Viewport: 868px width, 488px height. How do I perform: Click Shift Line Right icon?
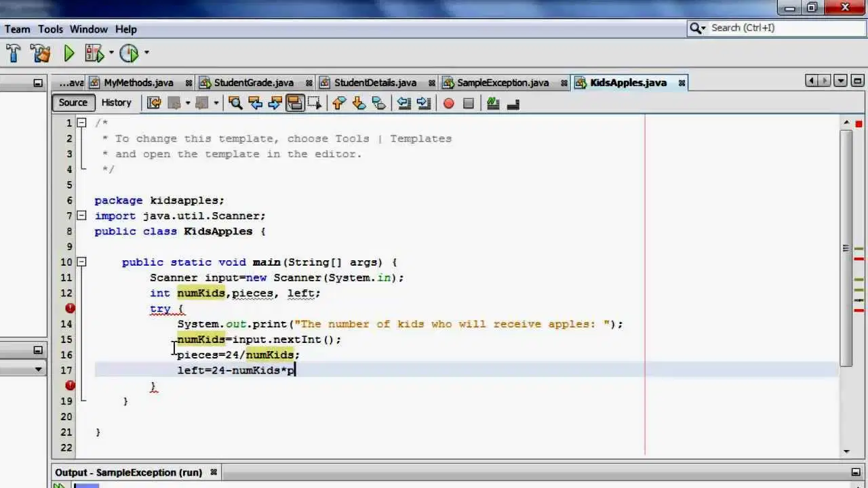424,103
